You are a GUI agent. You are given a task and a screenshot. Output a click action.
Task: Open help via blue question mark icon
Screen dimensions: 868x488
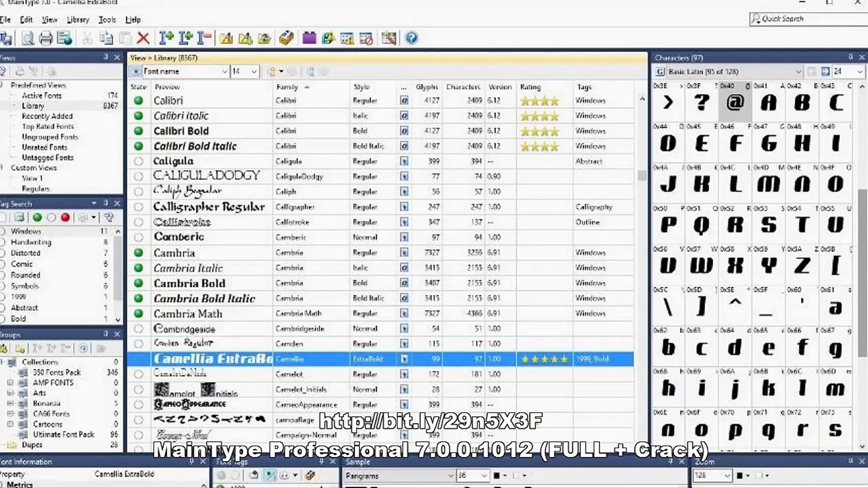411,38
